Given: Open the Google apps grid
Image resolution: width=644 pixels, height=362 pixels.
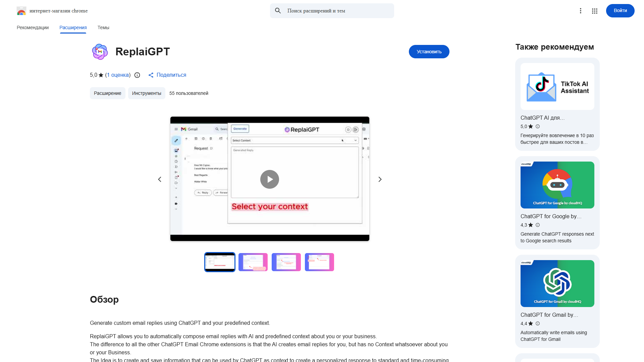Looking at the screenshot, I should point(595,11).
